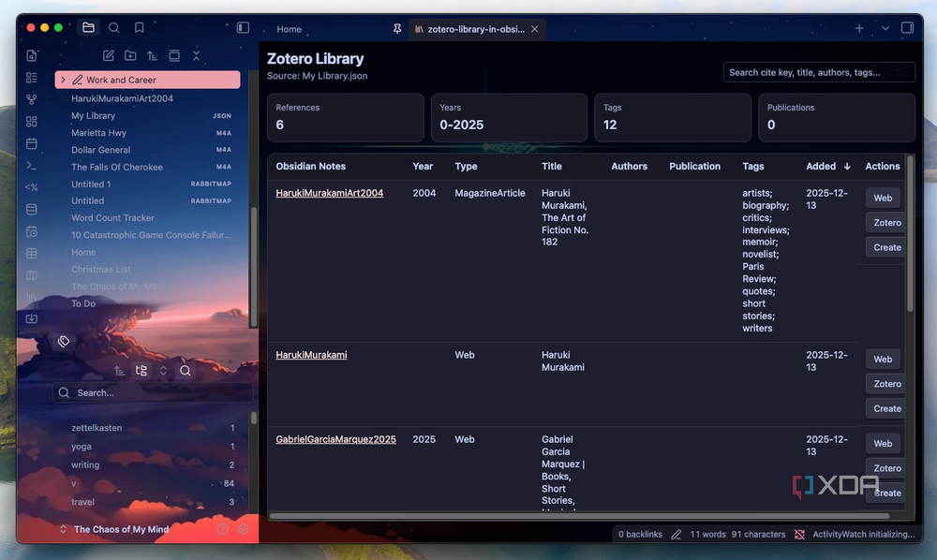The image size is (937, 560).
Task: Open the quick switcher ribbon icon
Action: pyautogui.click(x=32, y=55)
